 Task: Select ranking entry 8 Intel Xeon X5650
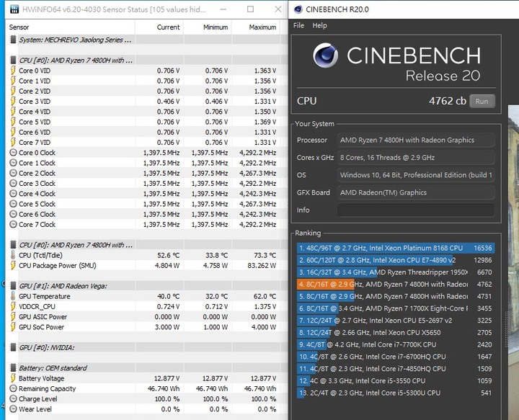point(396,332)
